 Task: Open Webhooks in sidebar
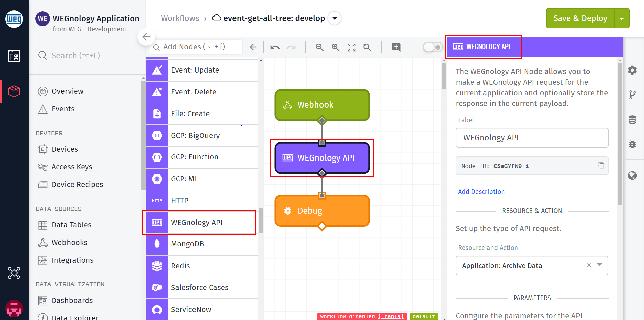coord(69,242)
